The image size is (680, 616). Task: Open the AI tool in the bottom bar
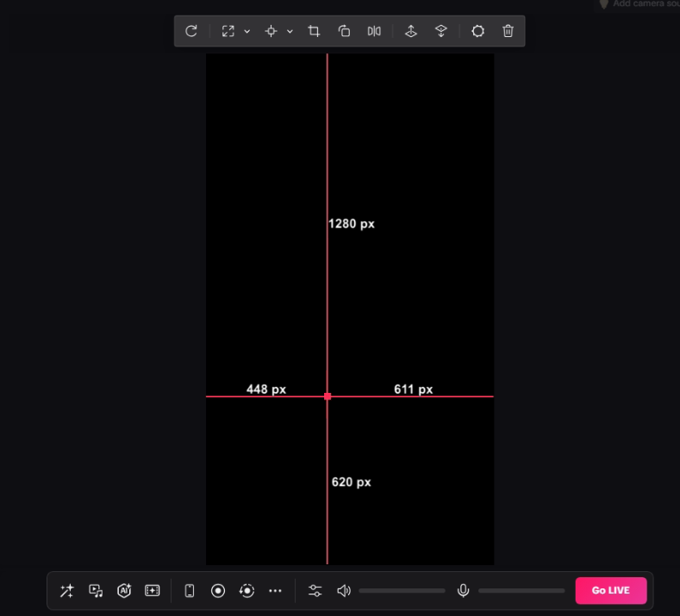pos(124,590)
